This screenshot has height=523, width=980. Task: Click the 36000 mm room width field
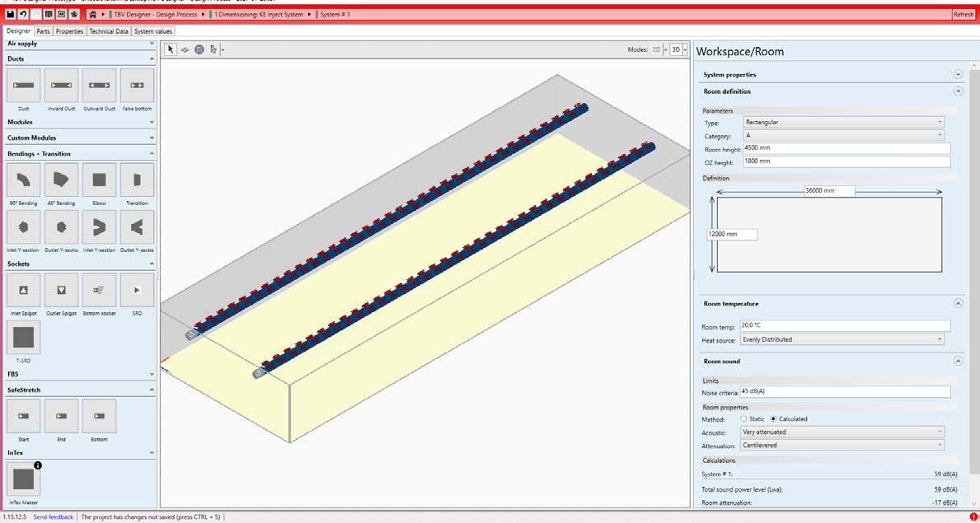(828, 190)
